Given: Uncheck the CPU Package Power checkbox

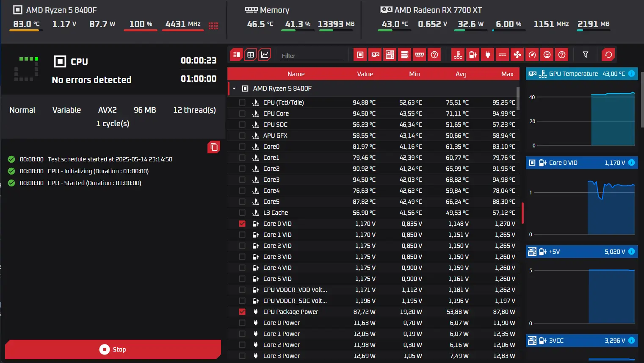Looking at the screenshot, I should (242, 312).
